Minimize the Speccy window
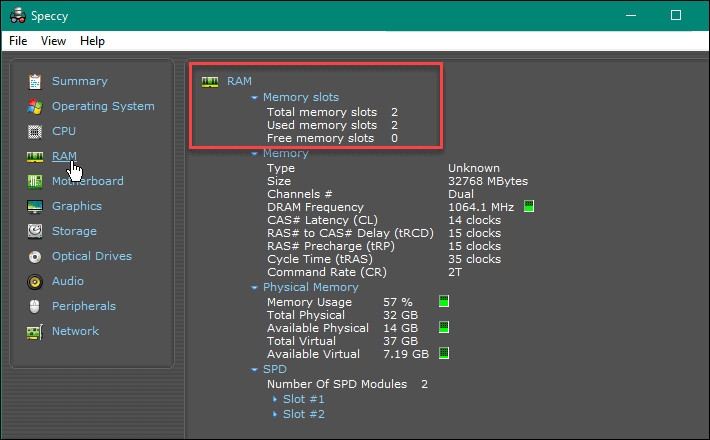 click(x=631, y=15)
